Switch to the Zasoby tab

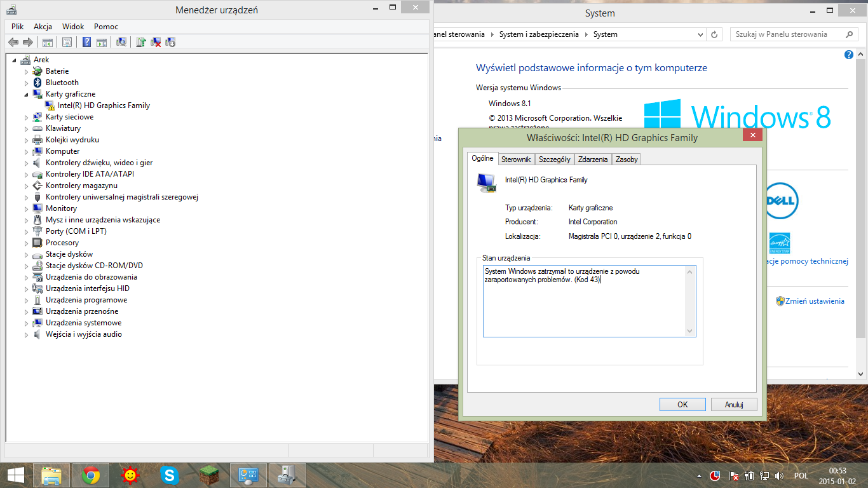coord(627,159)
